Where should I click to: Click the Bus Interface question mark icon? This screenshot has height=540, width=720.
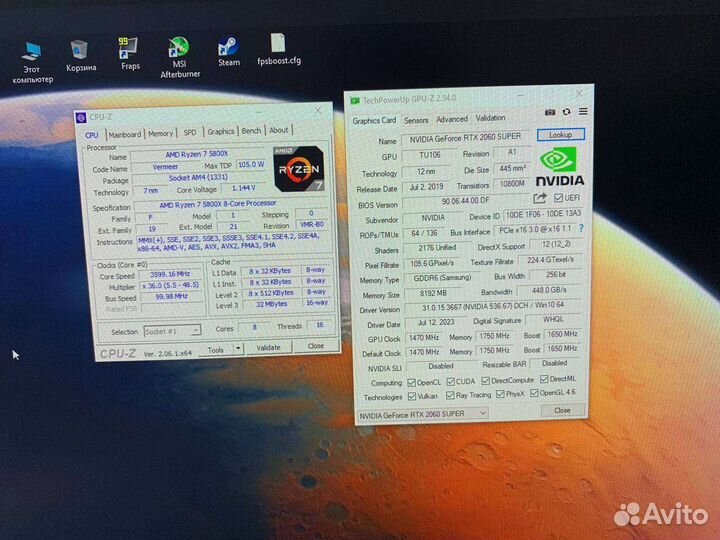(x=581, y=229)
